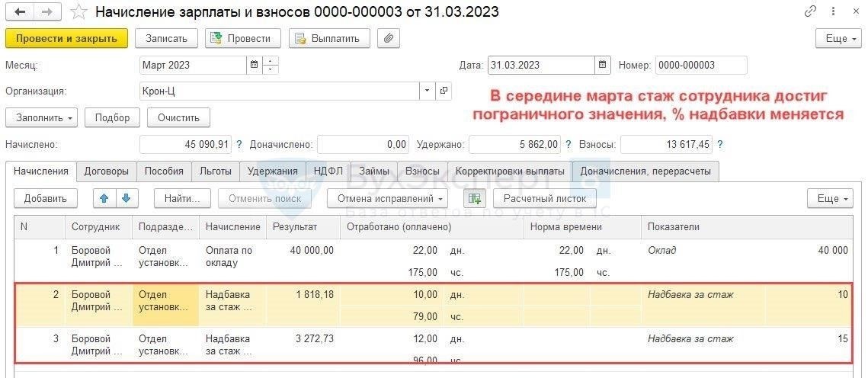Add document to favorites star
The height and width of the screenshot is (378, 868).
pos(79,11)
